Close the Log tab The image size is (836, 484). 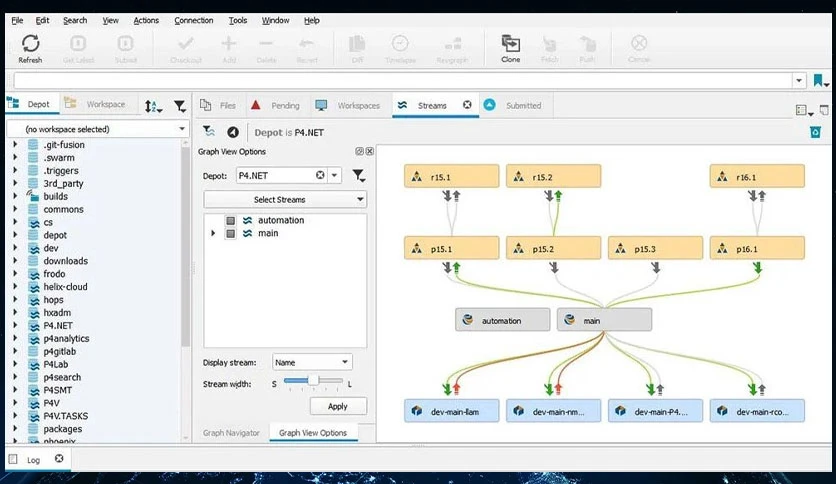(x=59, y=458)
